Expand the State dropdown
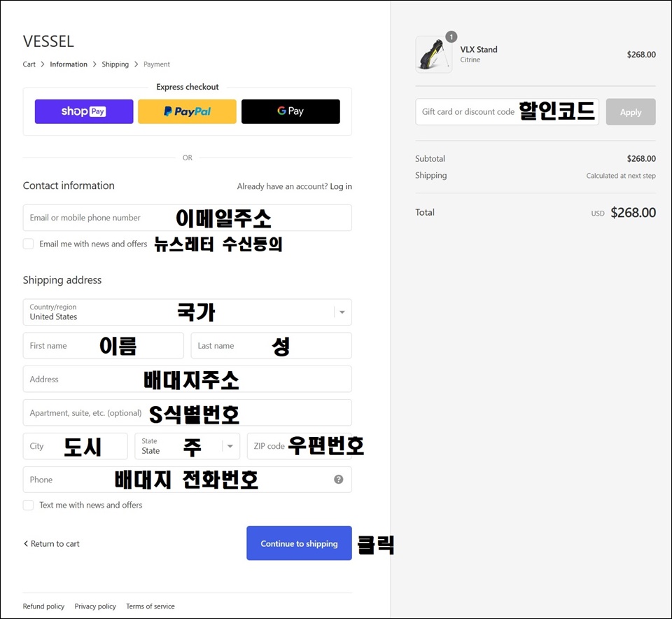The image size is (672, 619). [188, 446]
